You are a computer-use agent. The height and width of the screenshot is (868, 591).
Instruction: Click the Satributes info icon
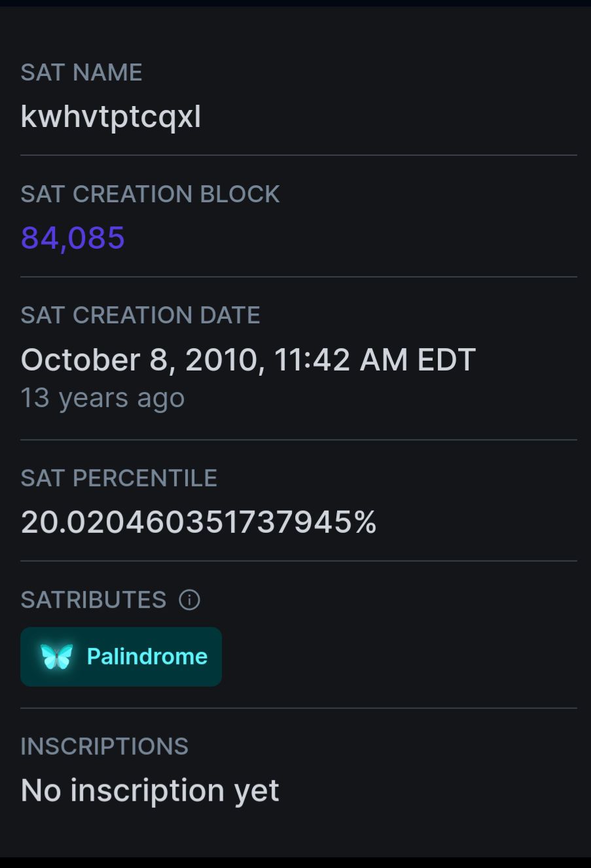pos(190,600)
